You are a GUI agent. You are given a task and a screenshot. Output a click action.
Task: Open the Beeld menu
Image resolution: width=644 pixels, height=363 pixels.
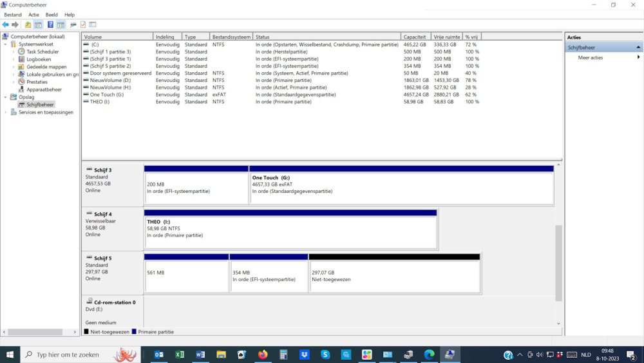(x=52, y=14)
